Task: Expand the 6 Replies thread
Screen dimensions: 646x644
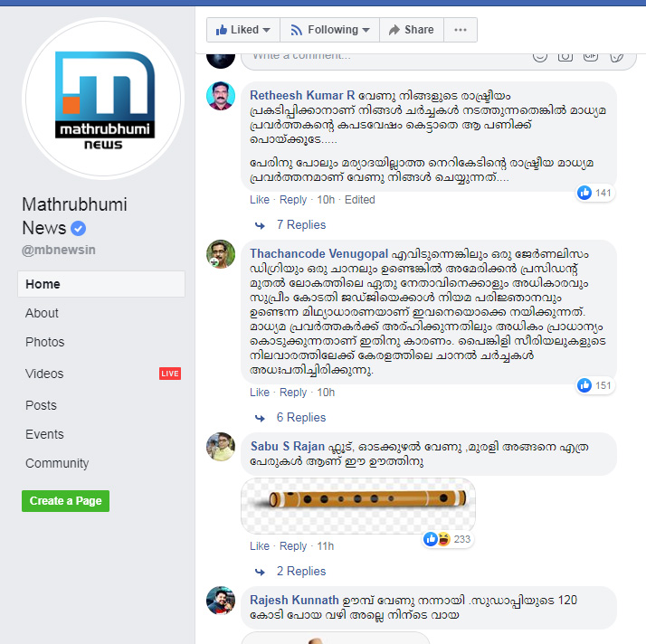Action: tap(301, 418)
